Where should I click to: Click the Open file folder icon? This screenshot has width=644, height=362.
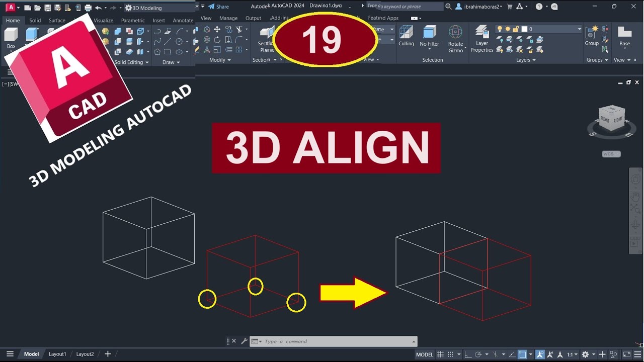tap(38, 8)
